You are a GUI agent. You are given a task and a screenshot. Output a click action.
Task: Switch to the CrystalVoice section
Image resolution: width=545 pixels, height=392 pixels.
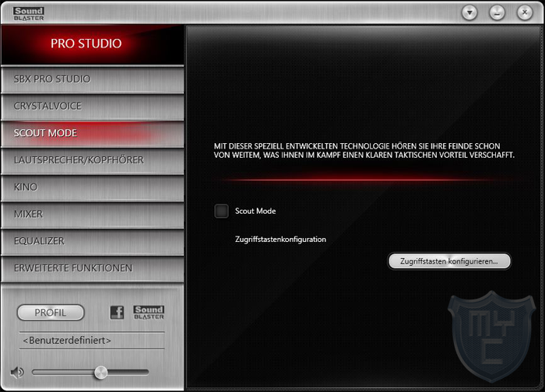(92, 106)
